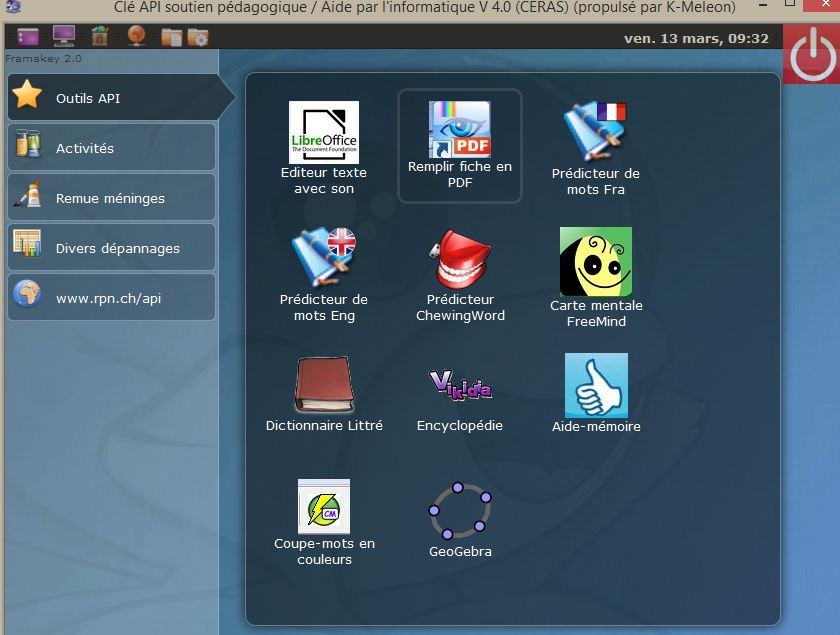
Task: Open the Remue méninges category
Action: point(110,198)
